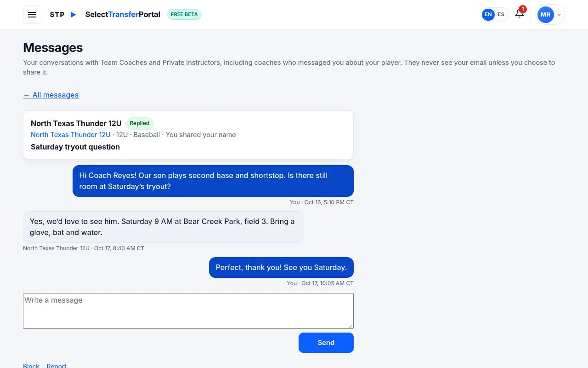The width and height of the screenshot is (588, 368).
Task: Go to SelectTransferPortal home
Action: [x=123, y=15]
